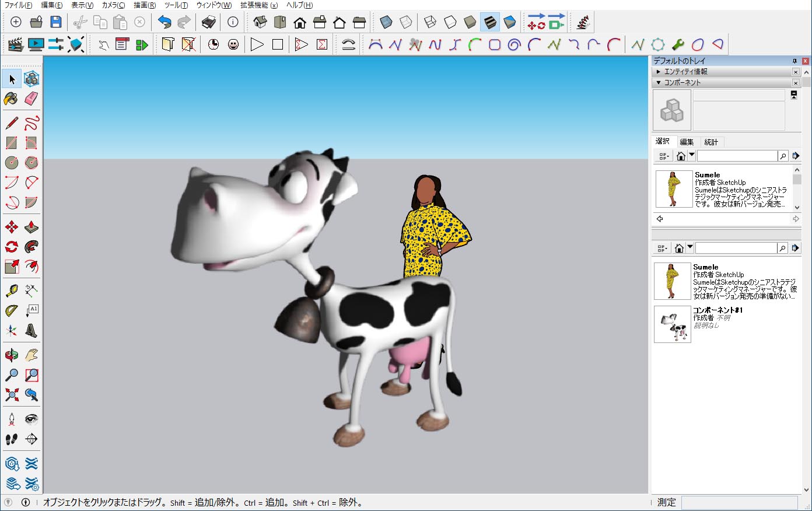Activate the Paint Bucket tool
This screenshot has height=511, width=812.
click(11, 99)
